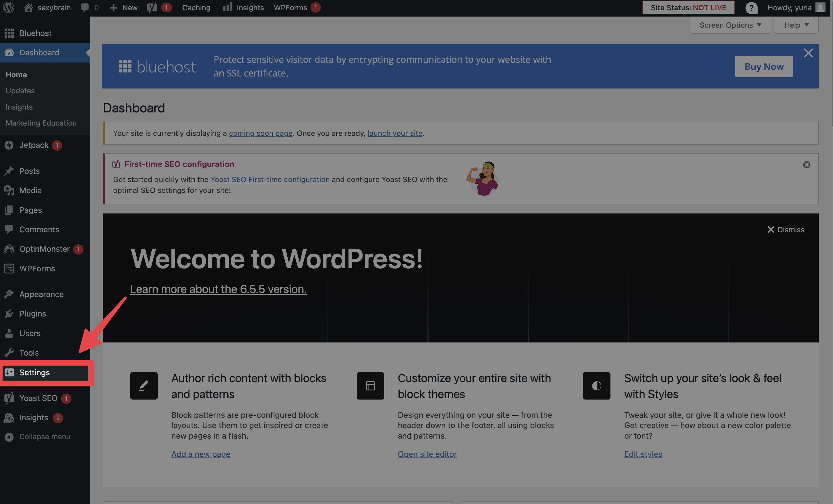Click the block themes layout icon
Screen dimensions: 833x504
370,386
